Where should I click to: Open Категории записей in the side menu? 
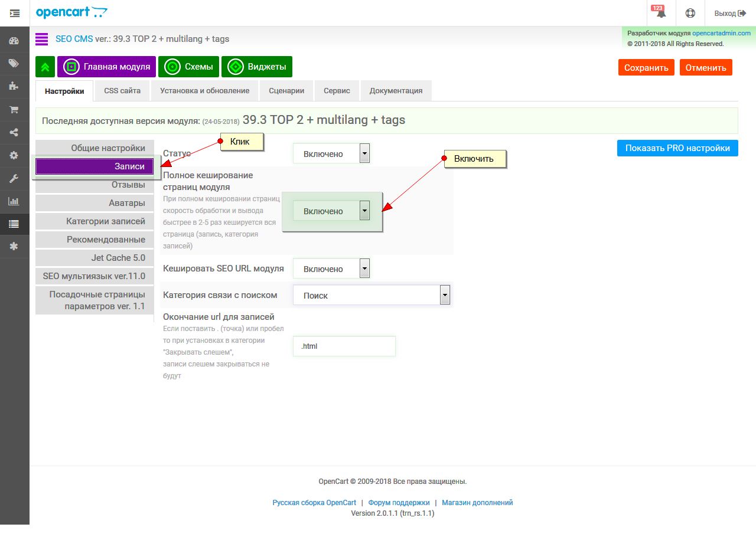click(94, 221)
